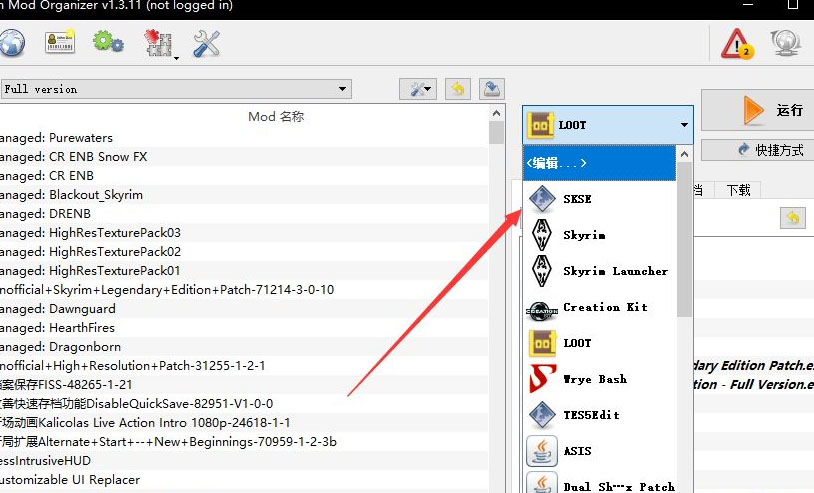This screenshot has width=814, height=493.
Task: Select the HearthFires mod row
Action: click(x=244, y=327)
